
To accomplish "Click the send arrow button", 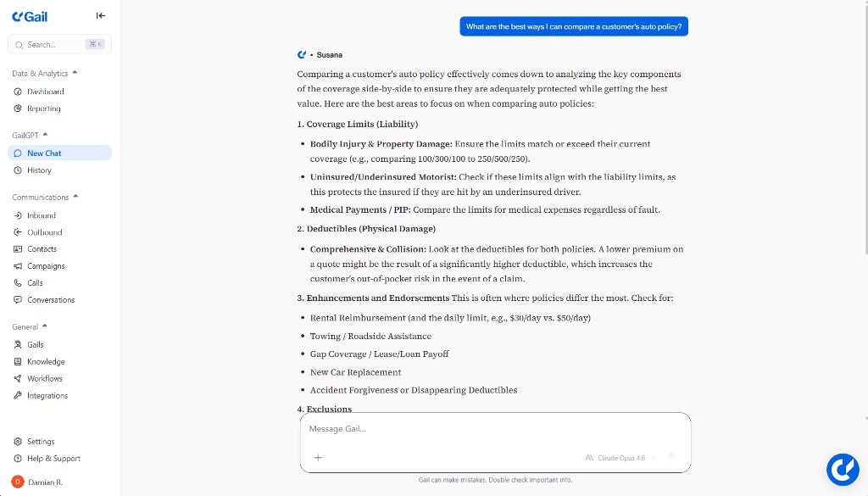I will click(x=671, y=457).
